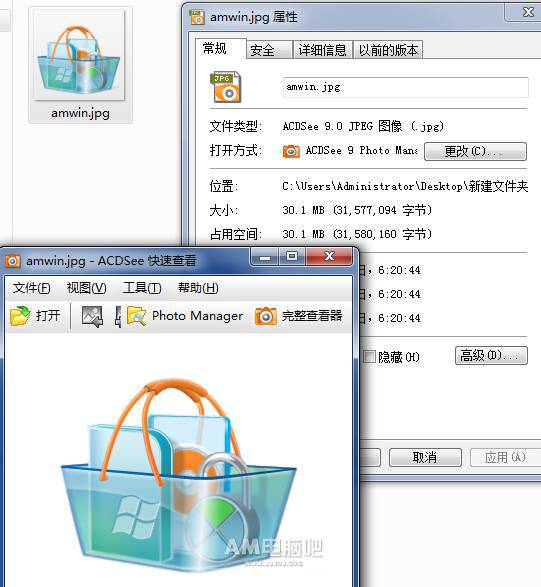Click the amwin.jpg file name label under the thumbnail
The width and height of the screenshot is (541, 587).
80,113
